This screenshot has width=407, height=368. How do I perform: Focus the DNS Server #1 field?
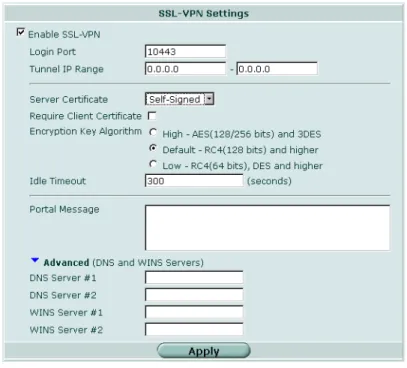click(x=194, y=277)
